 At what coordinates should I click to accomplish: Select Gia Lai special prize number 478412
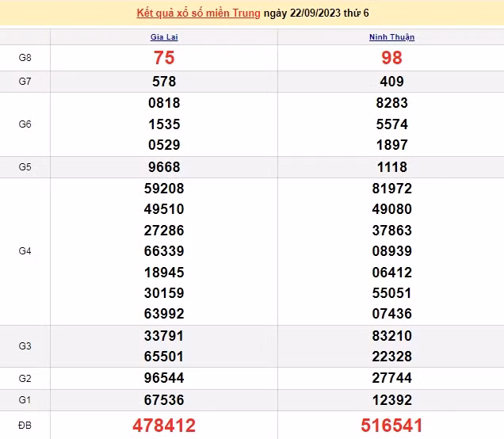point(164,426)
